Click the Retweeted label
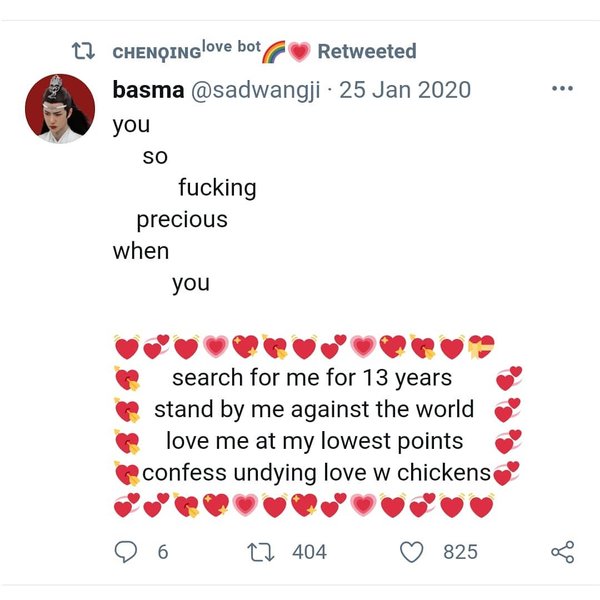Screen dimensions: 600x600 [367, 51]
